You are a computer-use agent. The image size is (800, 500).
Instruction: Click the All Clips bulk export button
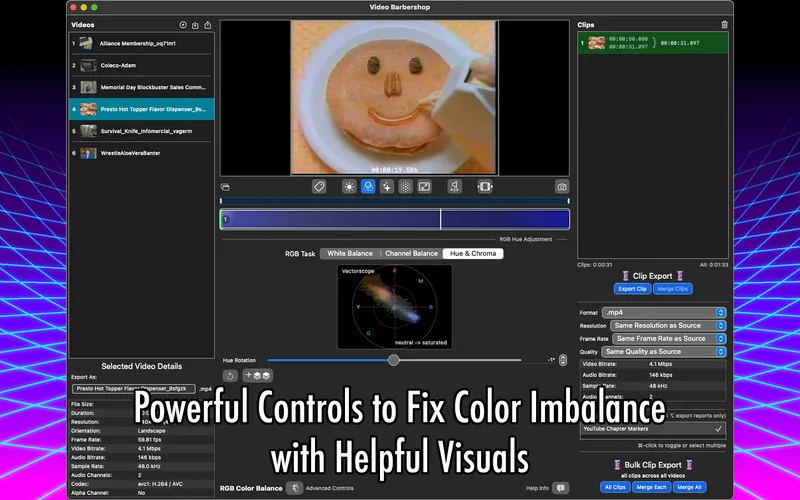point(615,487)
